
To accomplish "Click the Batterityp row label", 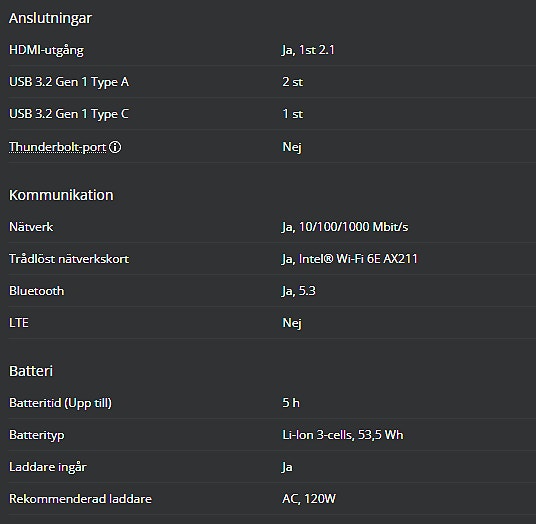I will (x=37, y=435).
